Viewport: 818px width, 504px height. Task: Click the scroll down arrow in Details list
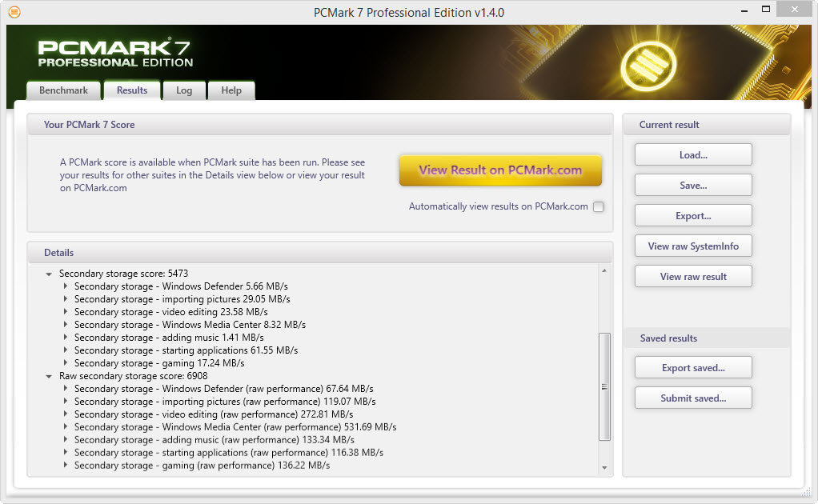click(x=604, y=467)
